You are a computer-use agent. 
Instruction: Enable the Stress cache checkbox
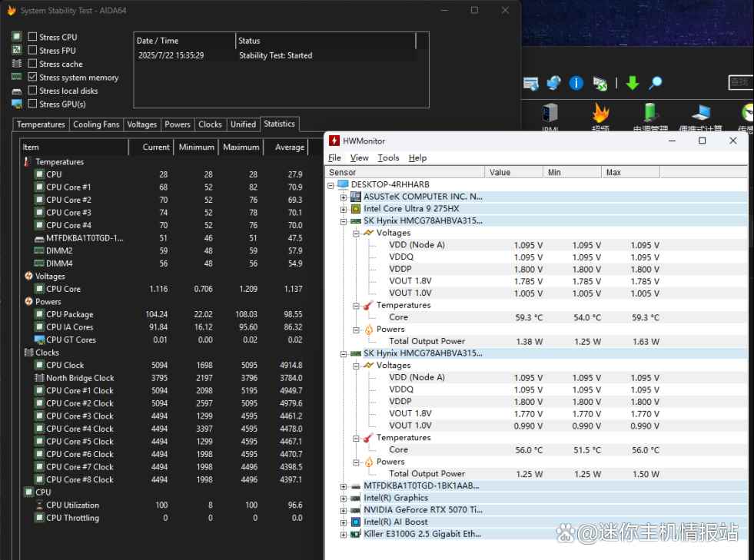click(33, 64)
